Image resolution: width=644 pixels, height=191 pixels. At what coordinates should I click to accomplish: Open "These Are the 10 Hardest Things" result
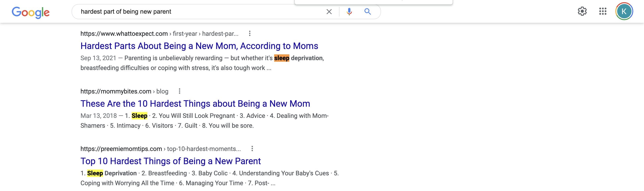(195, 104)
